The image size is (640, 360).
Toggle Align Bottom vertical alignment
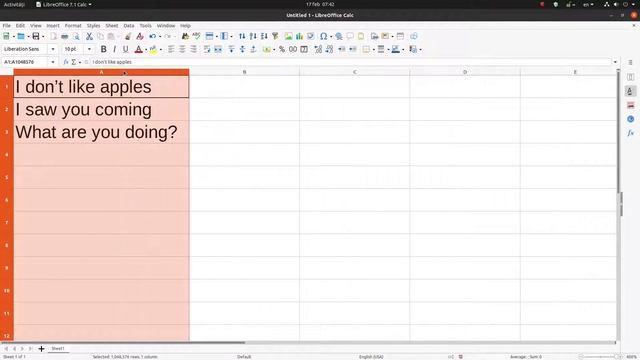click(x=253, y=49)
